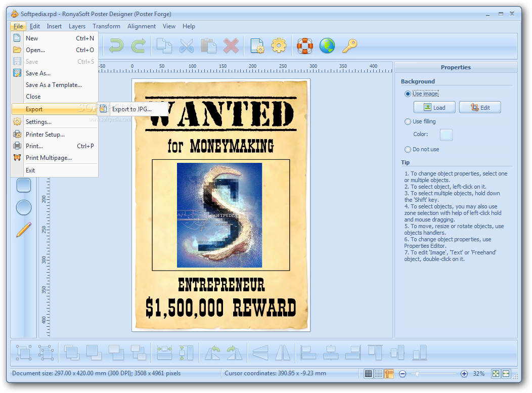
Task: Toggle the rulers icon in status bar
Action: click(x=389, y=374)
